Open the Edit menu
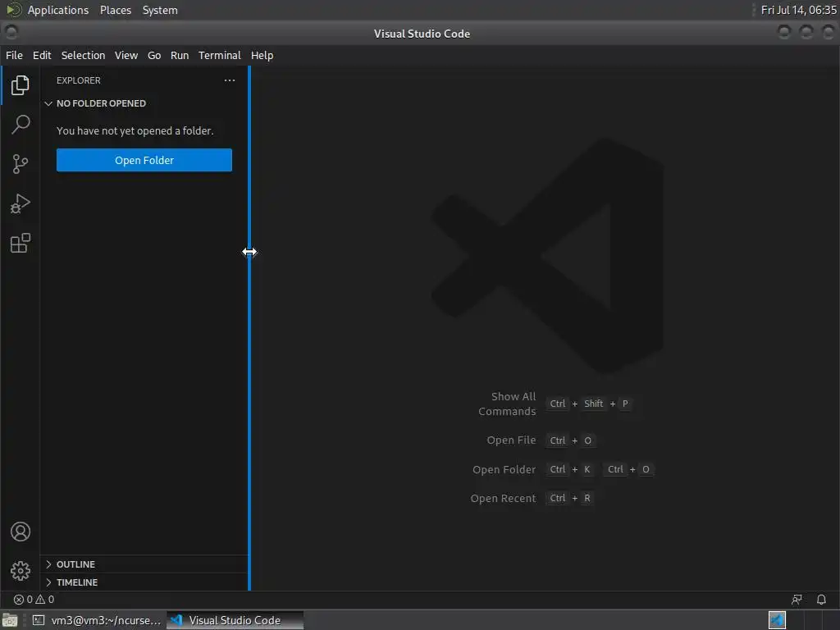Viewport: 840px width, 630px height. click(42, 55)
